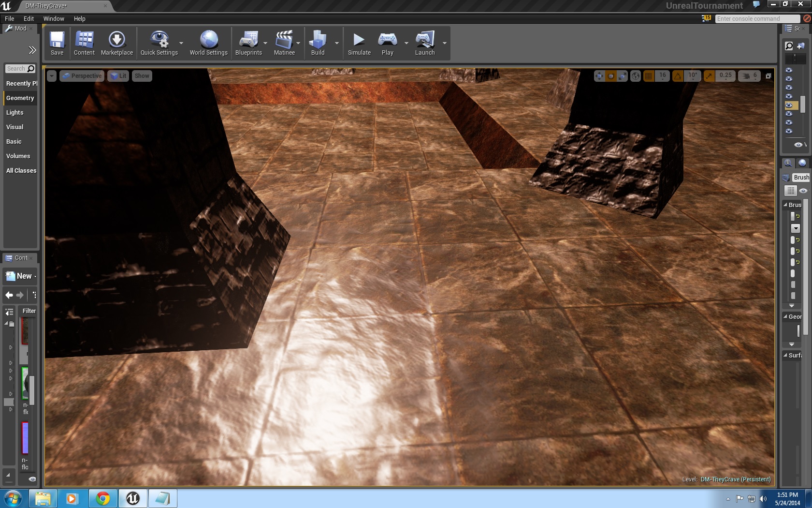Toggle rotation snapping in viewport

coord(678,76)
